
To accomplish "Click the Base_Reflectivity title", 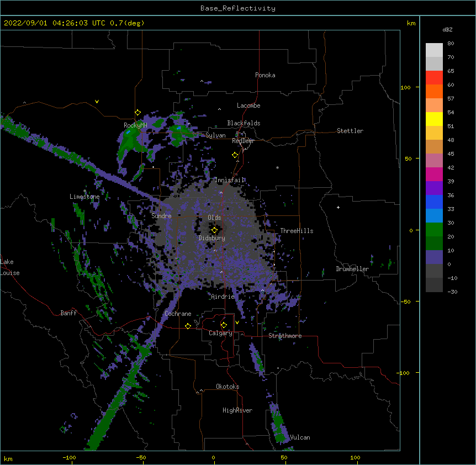I will point(238,8).
